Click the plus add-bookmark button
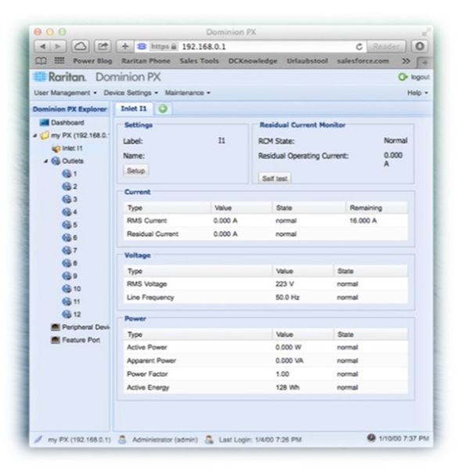The width and height of the screenshot is (476, 470). click(x=124, y=46)
